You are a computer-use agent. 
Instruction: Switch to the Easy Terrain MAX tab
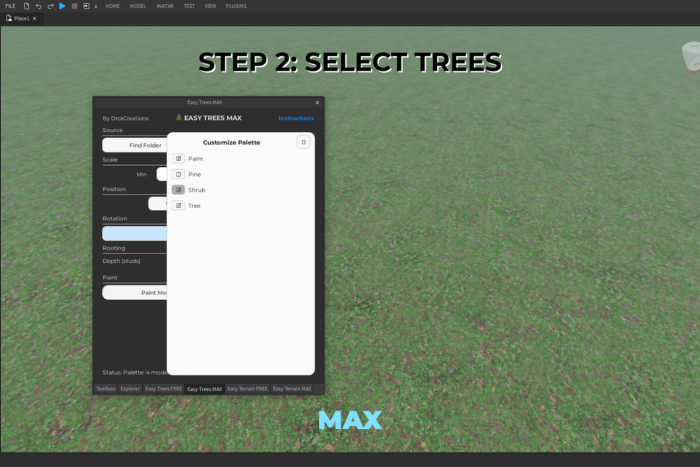292,389
